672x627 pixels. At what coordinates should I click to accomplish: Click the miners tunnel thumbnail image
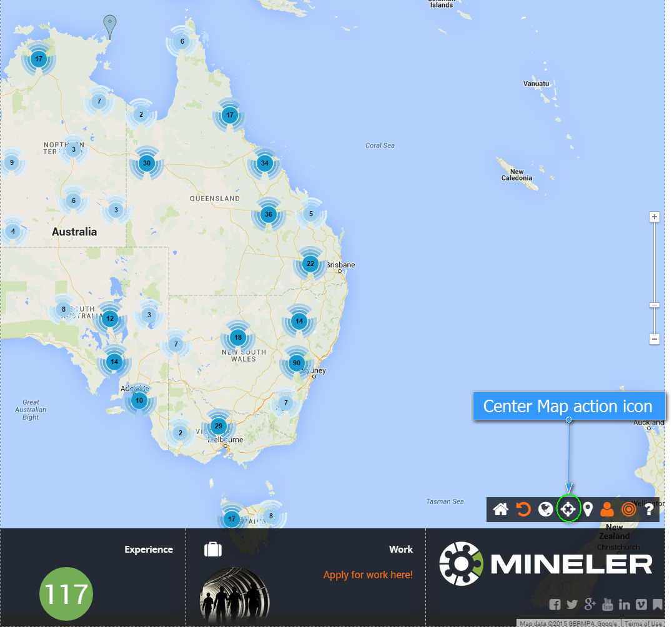(x=234, y=596)
